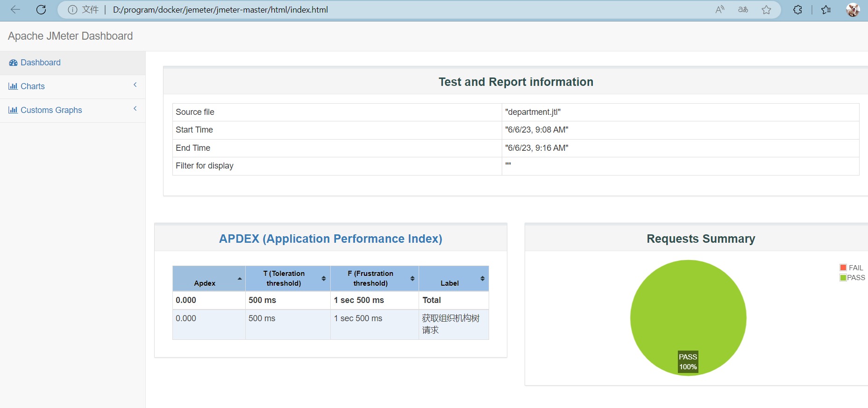Screen dimensions: 868x408
Task: Sort the table by the Apdex column
Action: [209, 279]
